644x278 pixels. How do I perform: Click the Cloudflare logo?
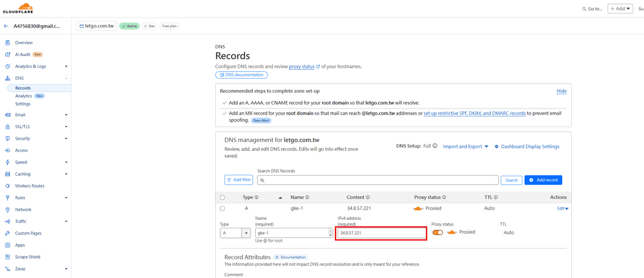(x=18, y=8)
